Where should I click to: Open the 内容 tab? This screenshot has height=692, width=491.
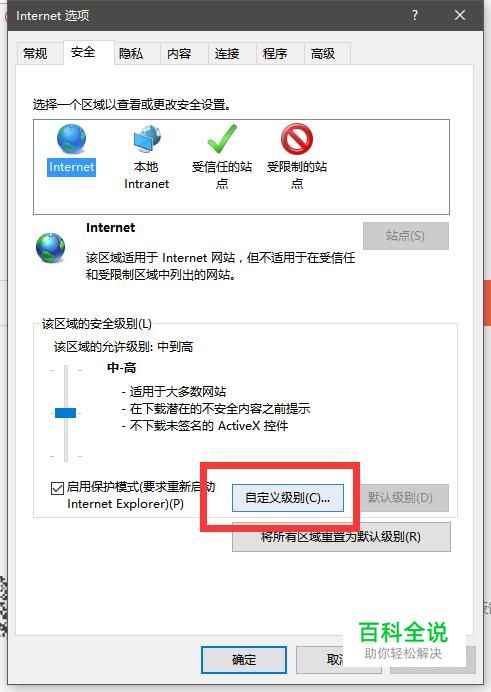point(179,54)
